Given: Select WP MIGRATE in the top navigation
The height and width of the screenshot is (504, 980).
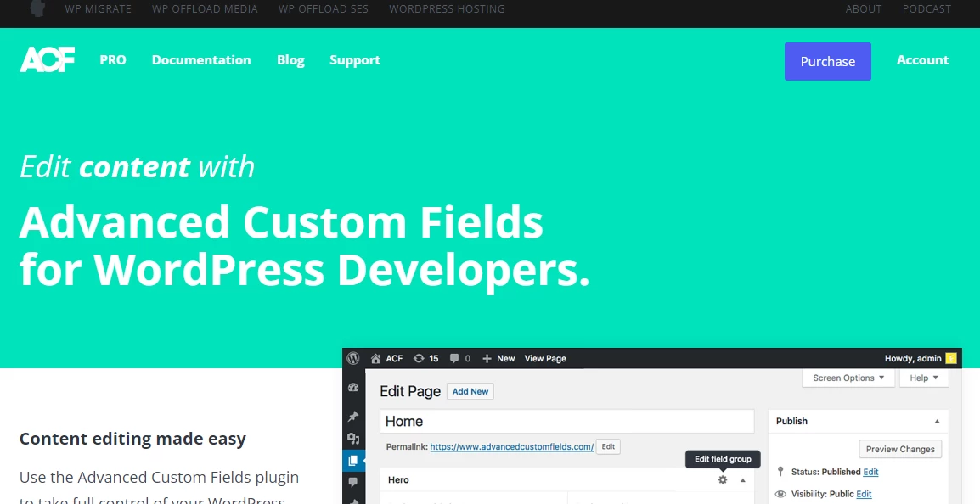Looking at the screenshot, I should 98,8.
